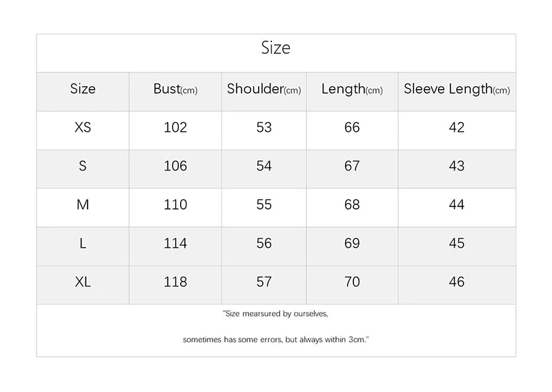Click the bust value 110 cell
Screen dimensions: 552x392
pos(175,205)
